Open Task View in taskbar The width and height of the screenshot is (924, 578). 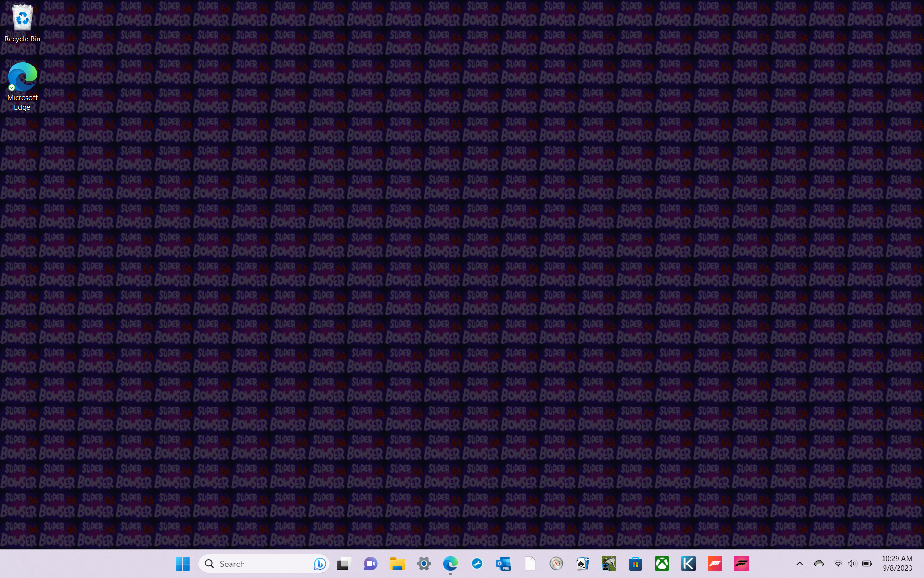coord(344,564)
